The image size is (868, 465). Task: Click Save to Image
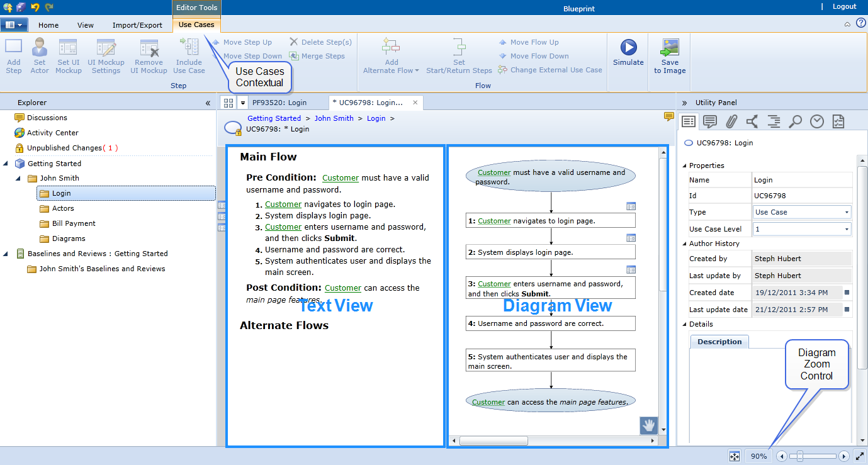point(670,56)
